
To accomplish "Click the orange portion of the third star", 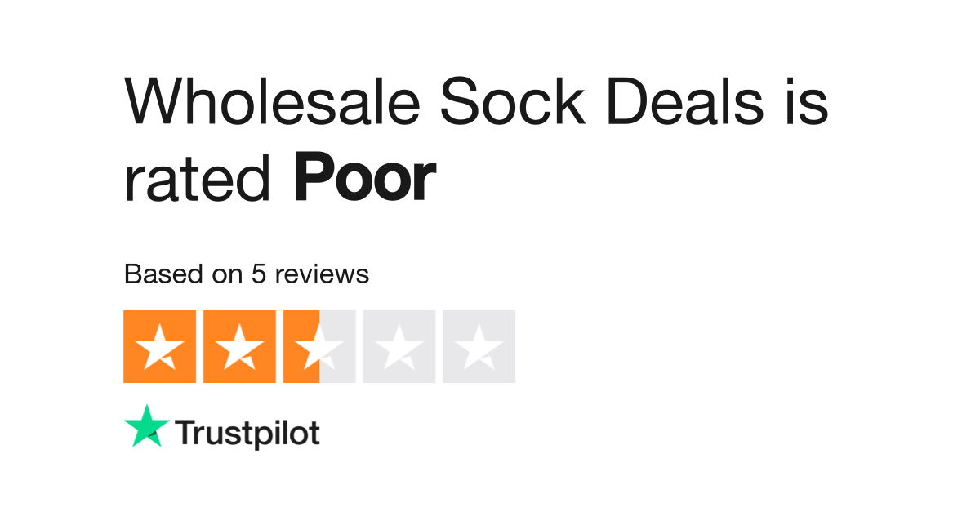I will click(x=301, y=346).
